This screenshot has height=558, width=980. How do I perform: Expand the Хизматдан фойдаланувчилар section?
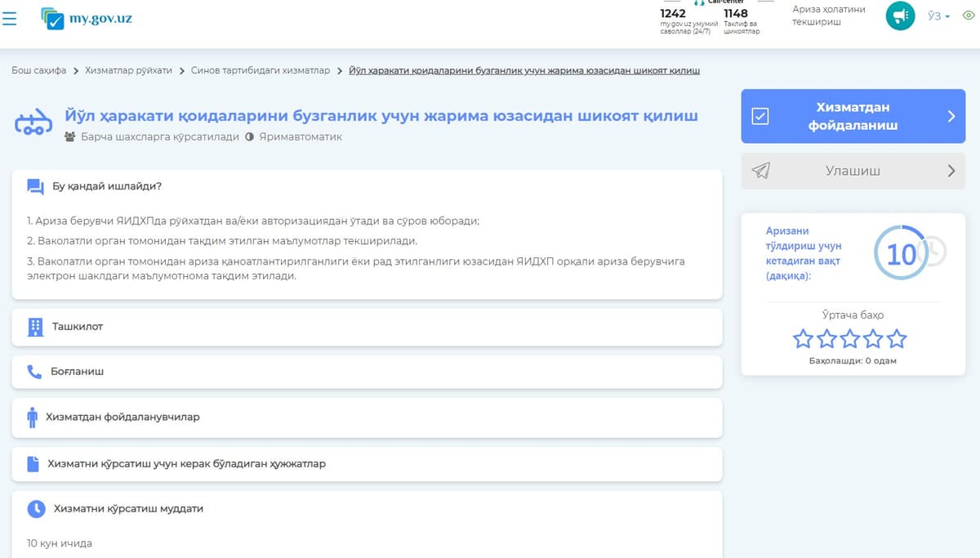click(367, 417)
